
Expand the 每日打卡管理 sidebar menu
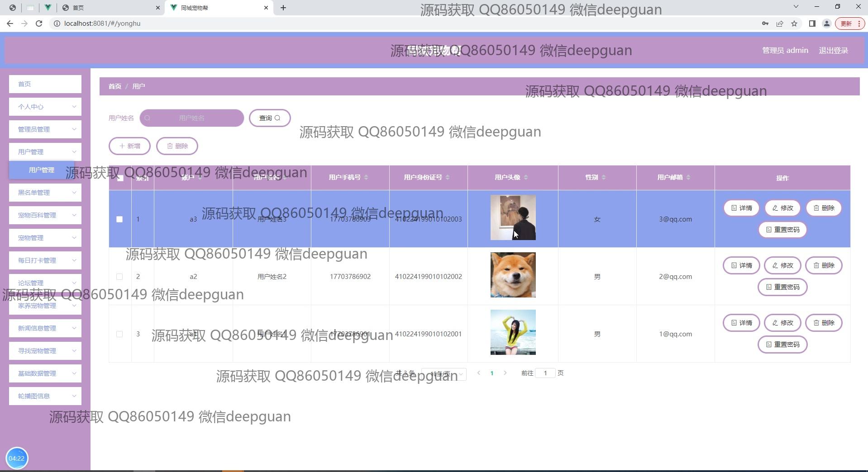[45, 260]
